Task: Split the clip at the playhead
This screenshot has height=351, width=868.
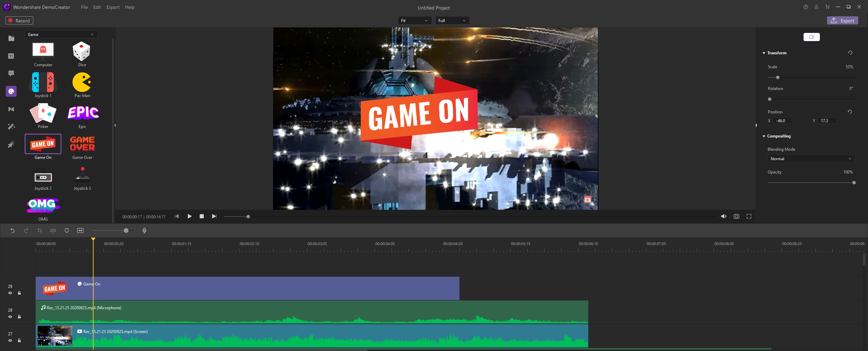Action: (53, 230)
